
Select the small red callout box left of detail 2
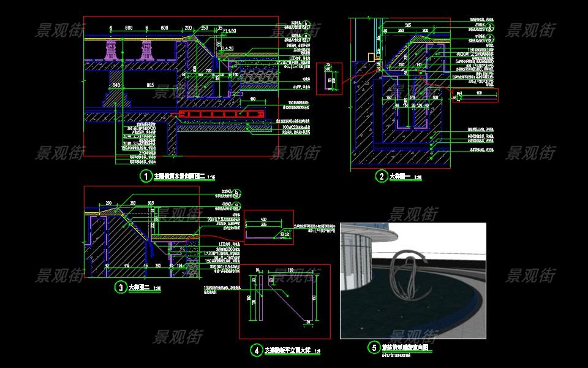point(333,79)
